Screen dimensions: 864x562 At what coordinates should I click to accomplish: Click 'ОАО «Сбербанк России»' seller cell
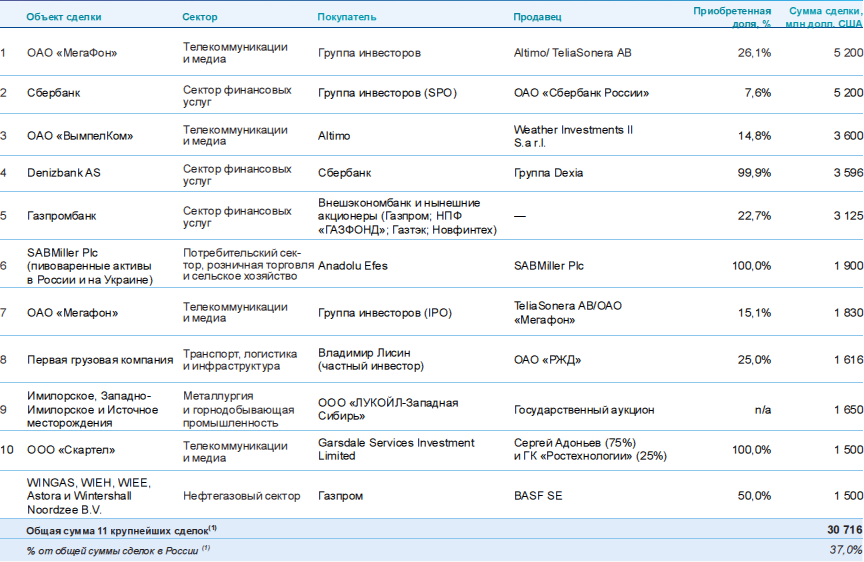(x=581, y=93)
